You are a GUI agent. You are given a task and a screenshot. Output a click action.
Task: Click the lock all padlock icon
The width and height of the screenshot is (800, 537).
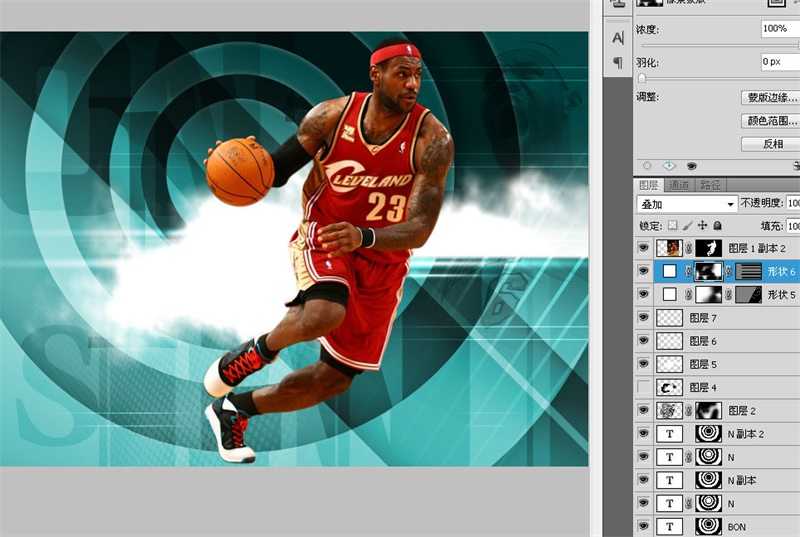717,226
